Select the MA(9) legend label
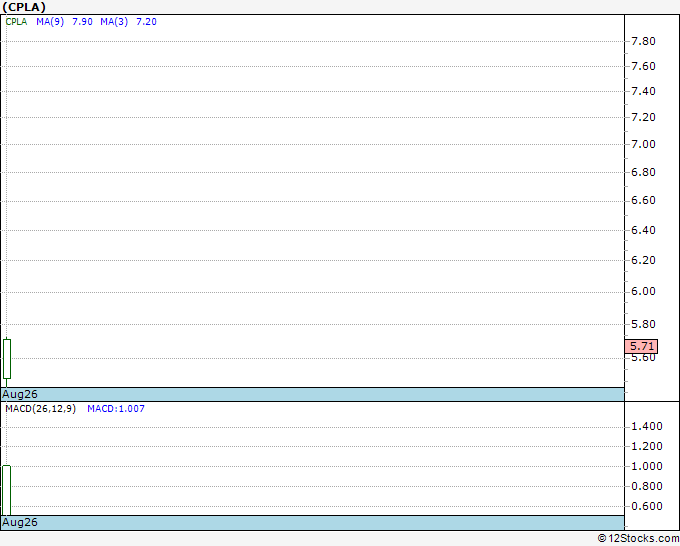The width and height of the screenshot is (680, 546). (x=50, y=22)
